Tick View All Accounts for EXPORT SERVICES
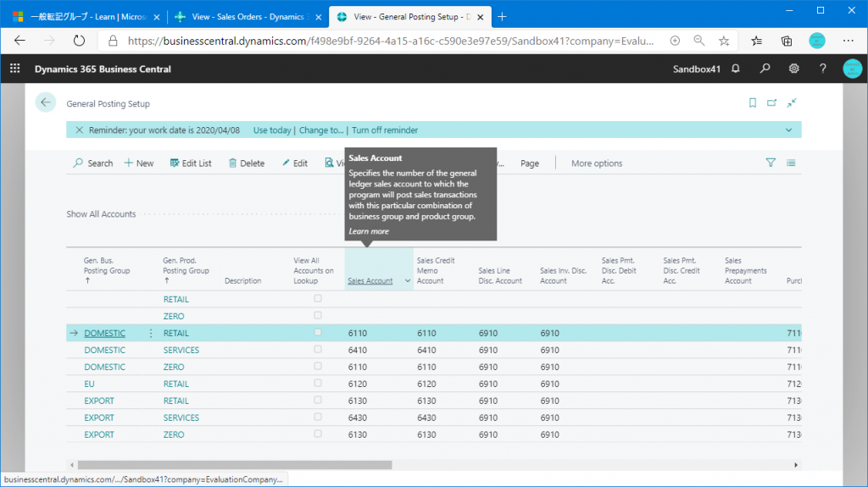Image resolution: width=868 pixels, height=487 pixels. coord(318,417)
